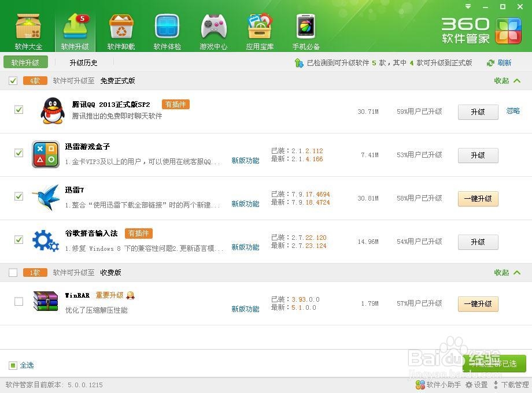Switch to the 软件升级 sub-tab

click(x=25, y=63)
